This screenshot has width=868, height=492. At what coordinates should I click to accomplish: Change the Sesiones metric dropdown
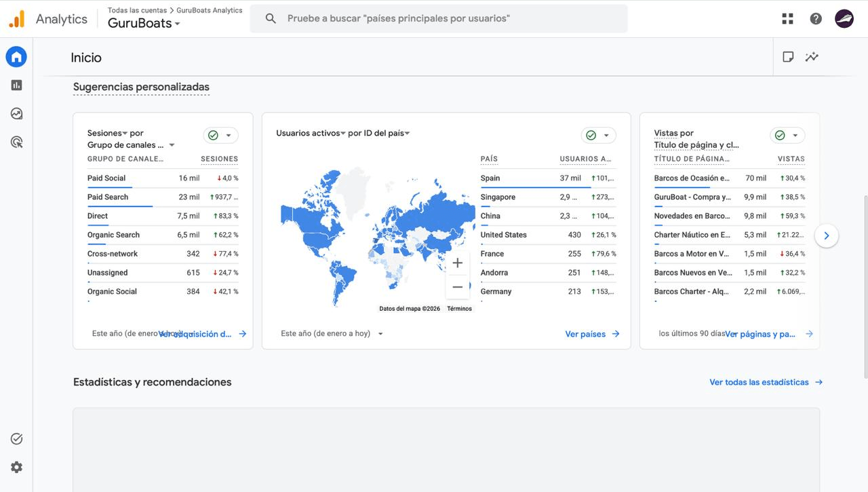click(108, 133)
